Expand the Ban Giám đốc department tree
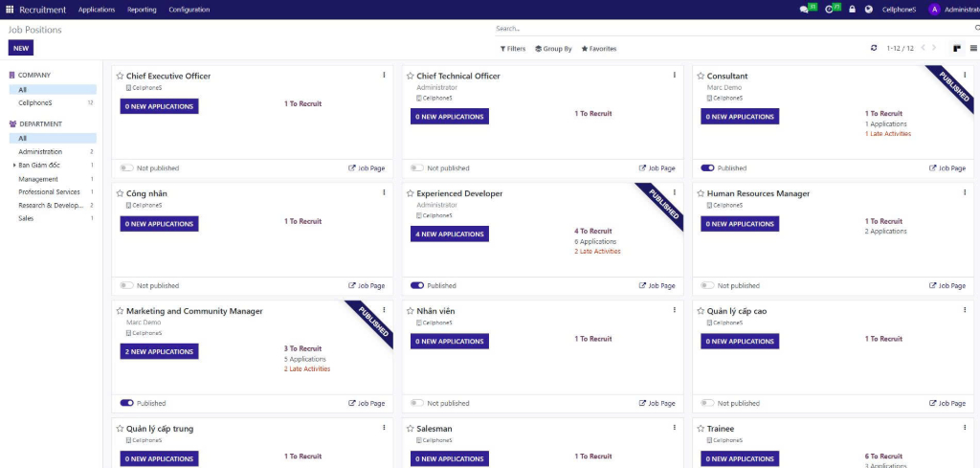Viewport: 980px width, 468px height. (x=14, y=166)
